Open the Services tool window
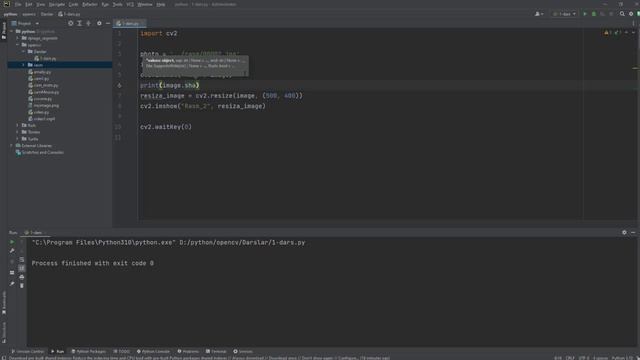 (243, 351)
